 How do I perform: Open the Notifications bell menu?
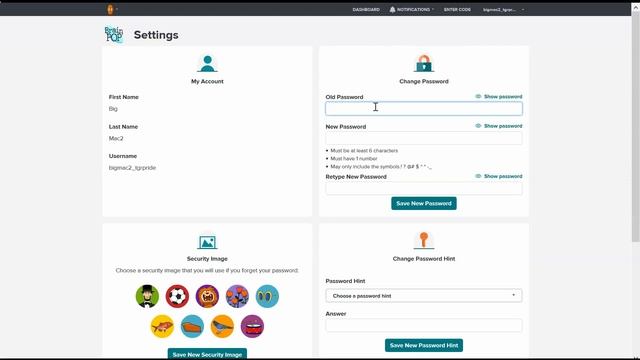point(411,9)
